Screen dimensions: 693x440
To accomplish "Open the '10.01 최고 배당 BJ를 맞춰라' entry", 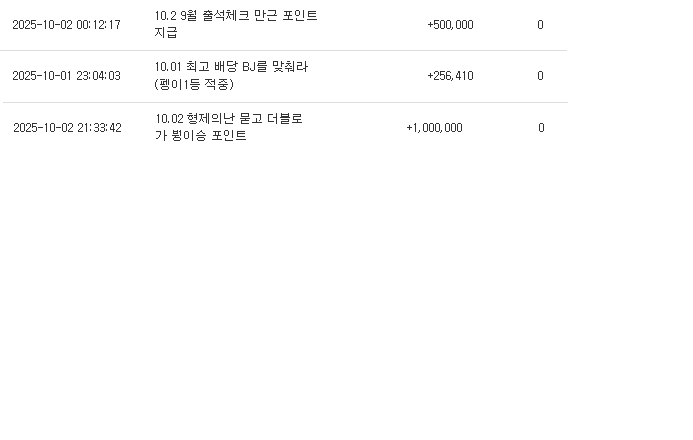I will pos(231,67).
